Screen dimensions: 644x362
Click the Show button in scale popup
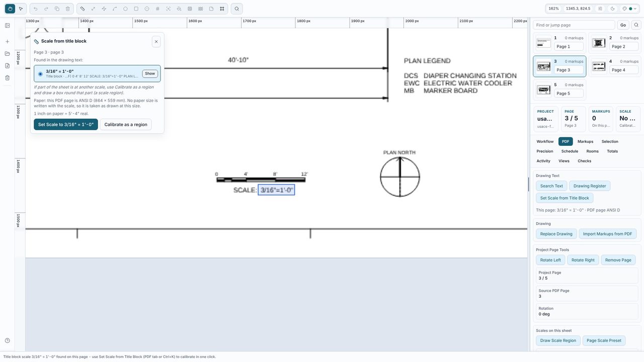coord(150,74)
